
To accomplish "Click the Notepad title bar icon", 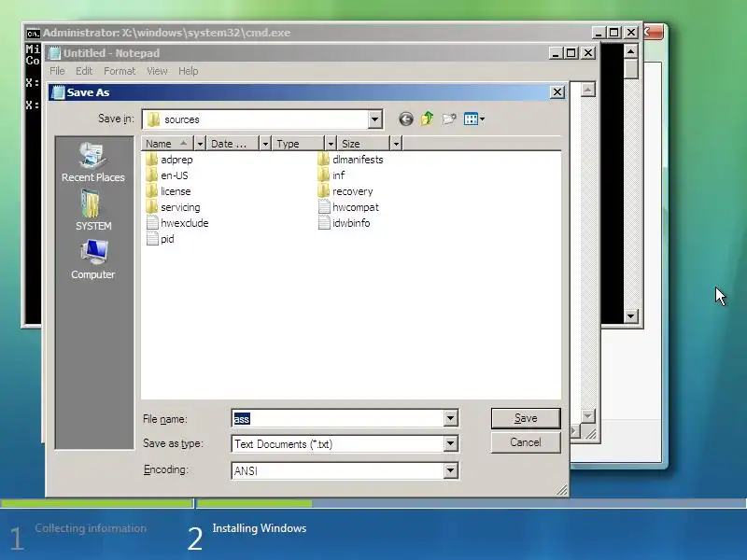I will 55,53.
